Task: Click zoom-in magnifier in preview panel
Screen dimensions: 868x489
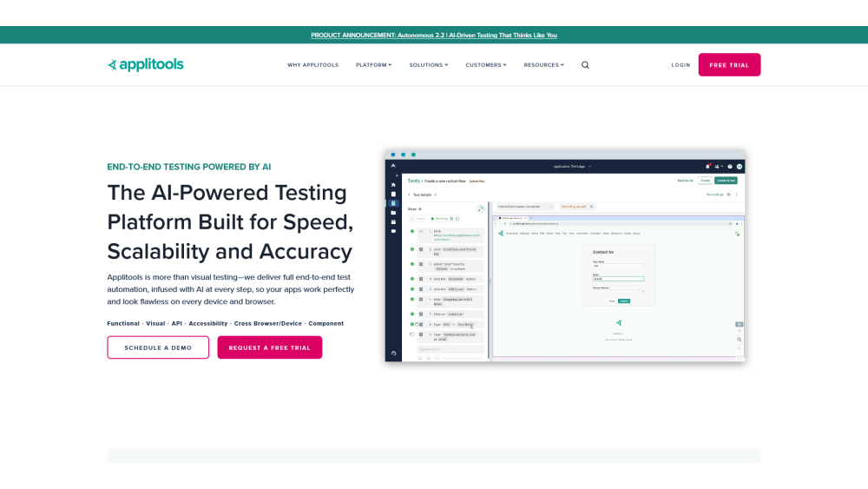Action: click(x=739, y=340)
